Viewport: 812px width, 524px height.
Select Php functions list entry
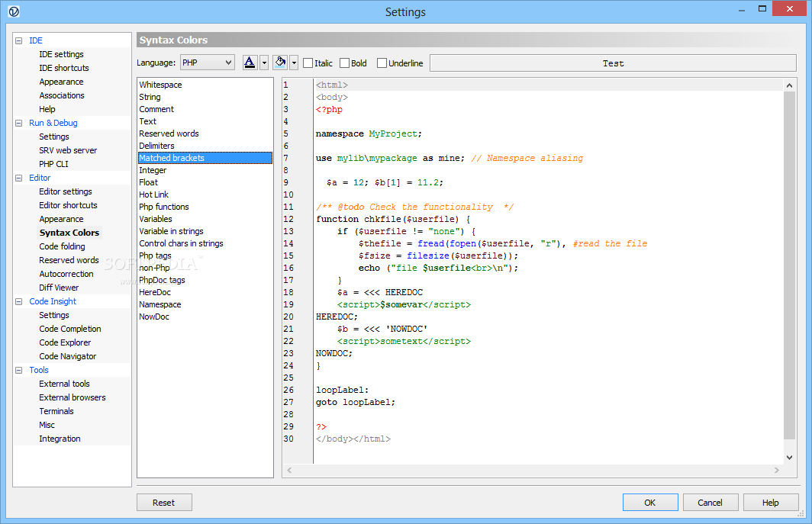point(163,207)
